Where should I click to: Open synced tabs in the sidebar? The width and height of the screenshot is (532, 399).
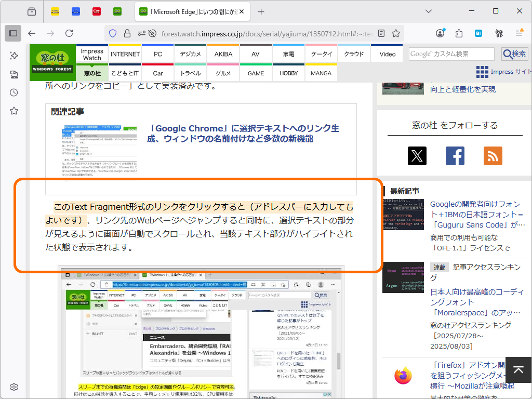tap(14, 74)
